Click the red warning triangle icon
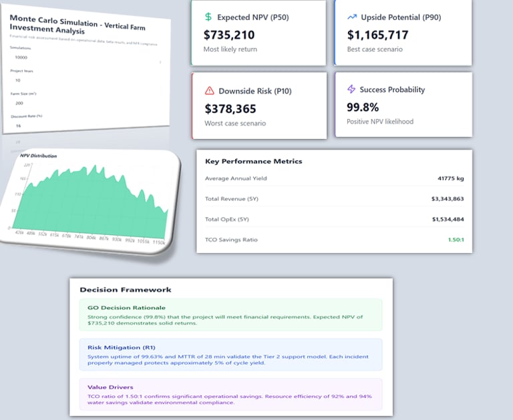The height and width of the screenshot is (420, 513). (209, 91)
